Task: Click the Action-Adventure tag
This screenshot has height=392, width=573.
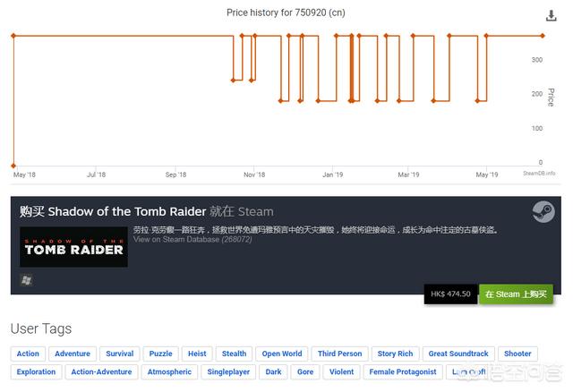Action: click(101, 372)
